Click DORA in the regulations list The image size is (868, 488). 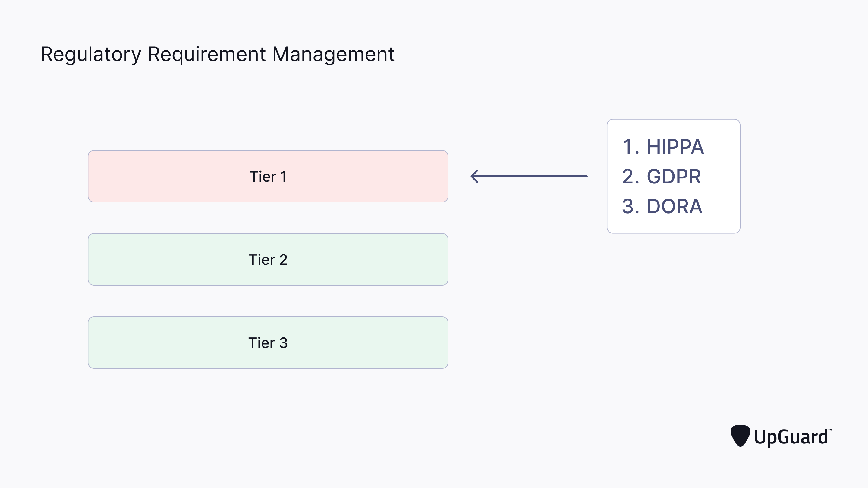click(x=674, y=206)
